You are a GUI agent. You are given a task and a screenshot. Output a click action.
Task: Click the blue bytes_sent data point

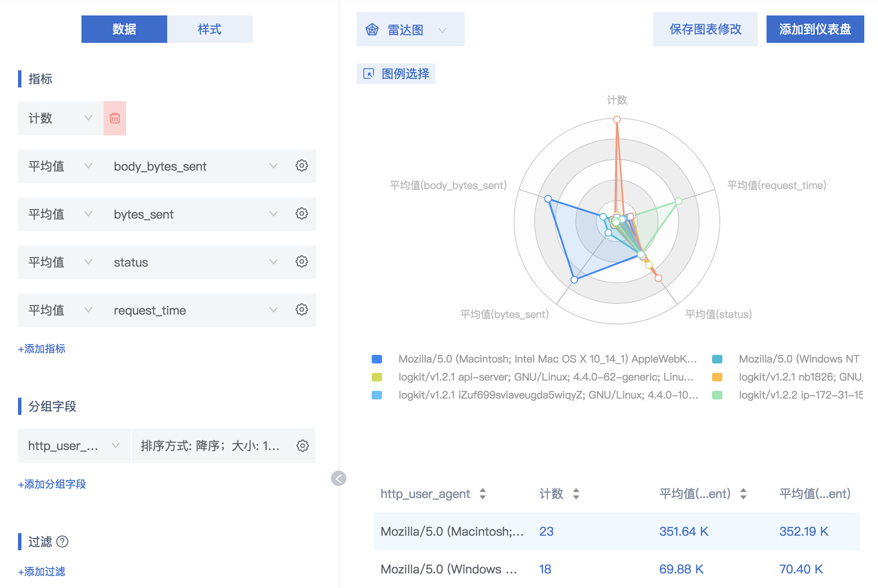click(574, 280)
